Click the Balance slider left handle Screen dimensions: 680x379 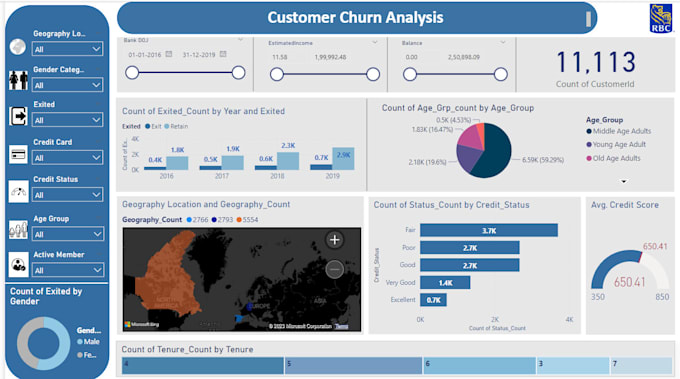click(409, 74)
